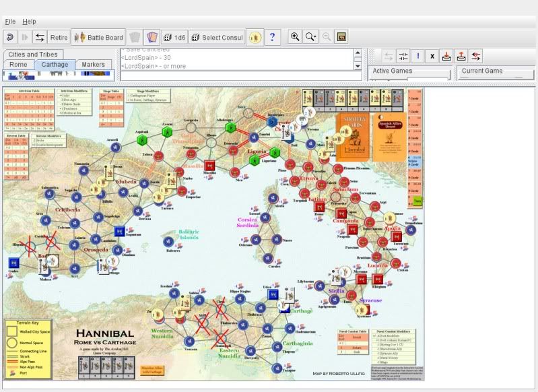Click the inbox red up-arrow icon
The height and width of the screenshot is (392, 538).
pos(461,57)
